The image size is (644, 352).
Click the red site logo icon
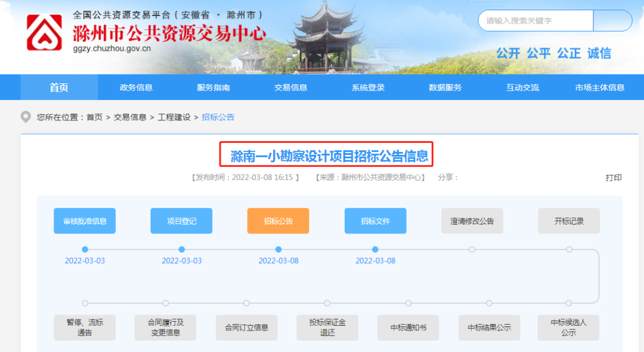pos(44,33)
